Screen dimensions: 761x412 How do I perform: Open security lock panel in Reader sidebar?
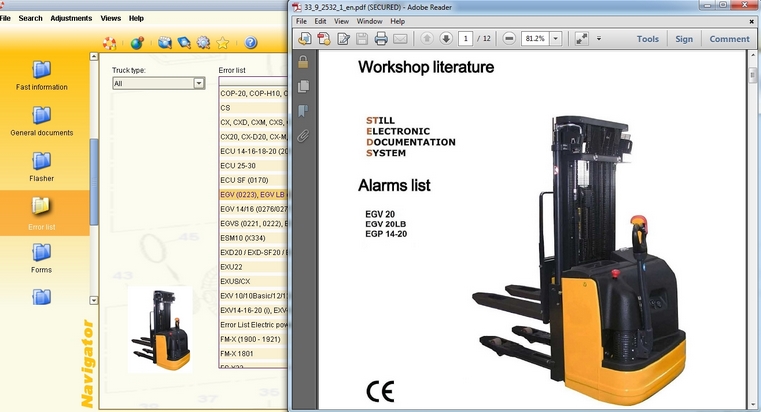point(303,62)
